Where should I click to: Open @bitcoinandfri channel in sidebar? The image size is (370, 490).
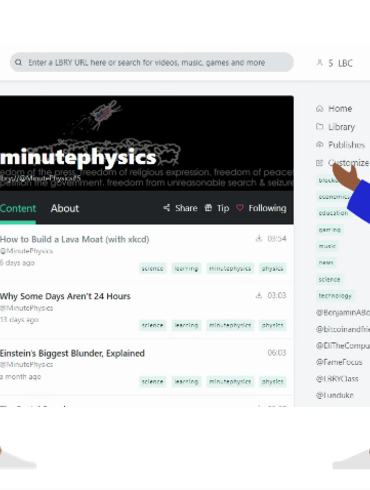pos(343,329)
